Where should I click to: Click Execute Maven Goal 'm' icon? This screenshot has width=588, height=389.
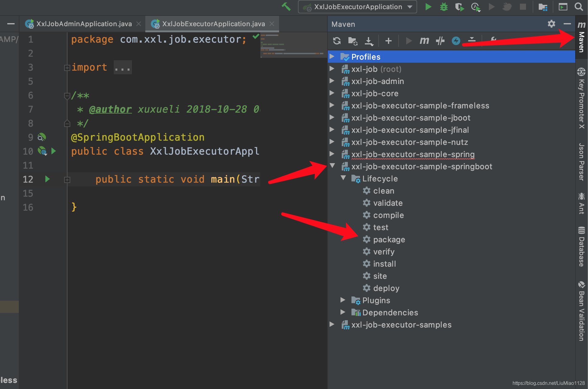click(x=424, y=41)
